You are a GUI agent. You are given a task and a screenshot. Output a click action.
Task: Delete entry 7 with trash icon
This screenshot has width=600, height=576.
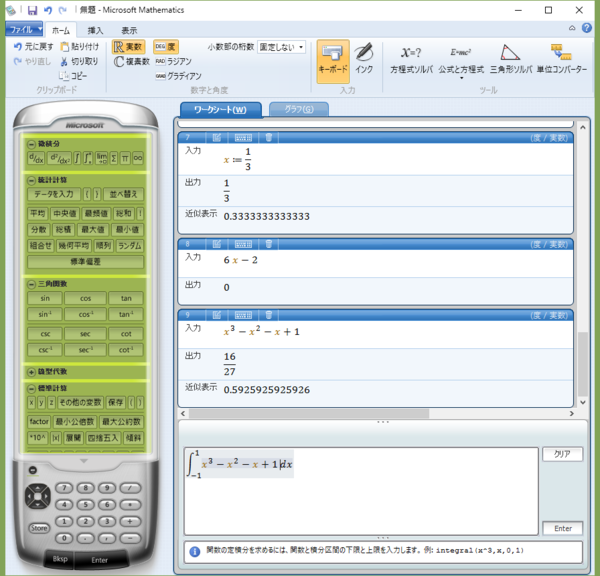269,138
